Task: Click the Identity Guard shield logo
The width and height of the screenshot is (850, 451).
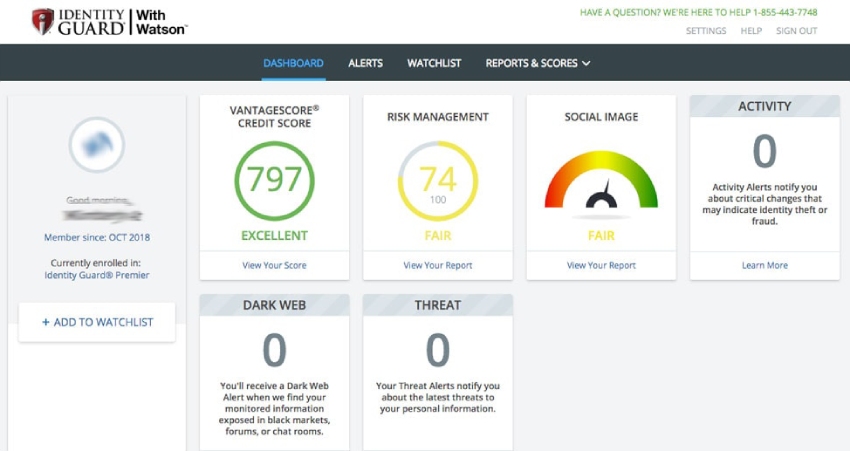Action: pos(43,22)
